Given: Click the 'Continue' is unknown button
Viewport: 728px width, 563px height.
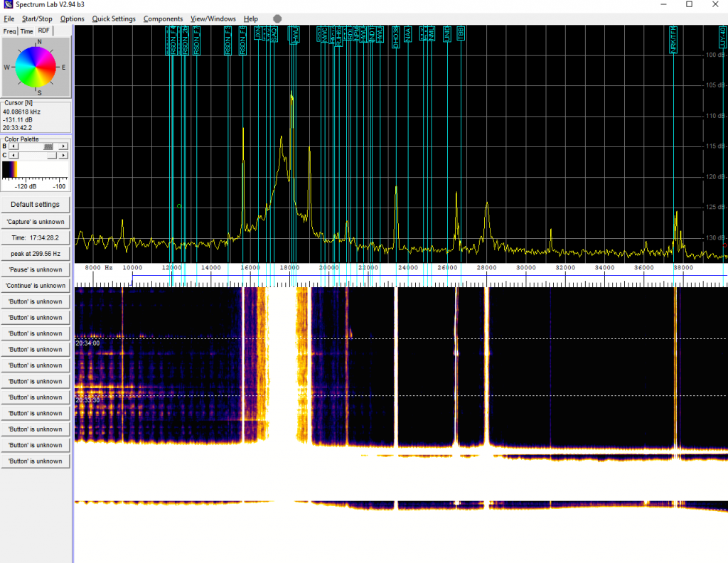Looking at the screenshot, I should coord(36,286).
